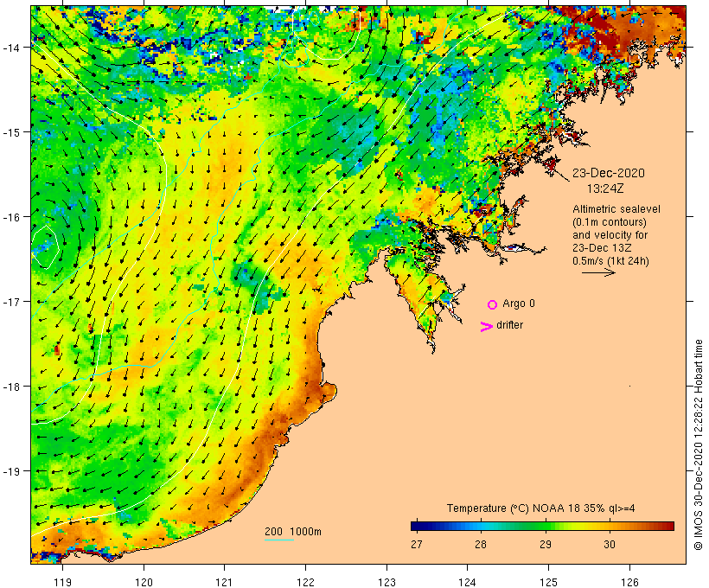The height and width of the screenshot is (588, 709).
Task: Click the 'Altimetric sealevel' caption text
Action: pos(616,209)
